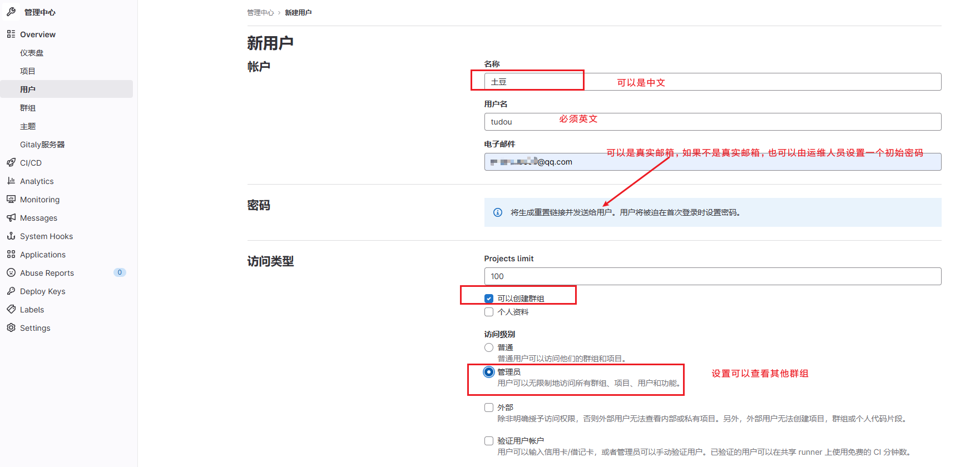Expand the Abuse Reports sidebar entry
Viewport: 980px width, 467px height.
(47, 273)
